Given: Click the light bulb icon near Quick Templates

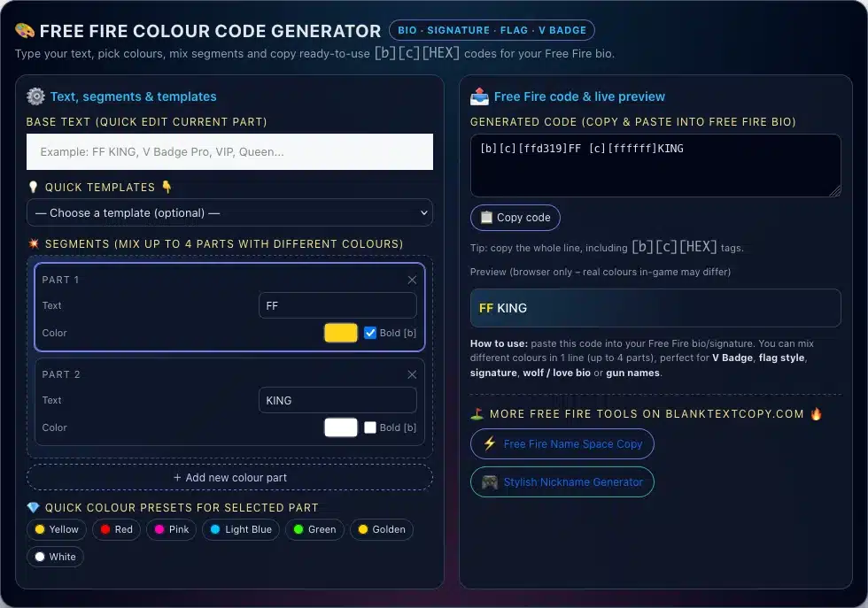Looking at the screenshot, I should pyautogui.click(x=33, y=187).
